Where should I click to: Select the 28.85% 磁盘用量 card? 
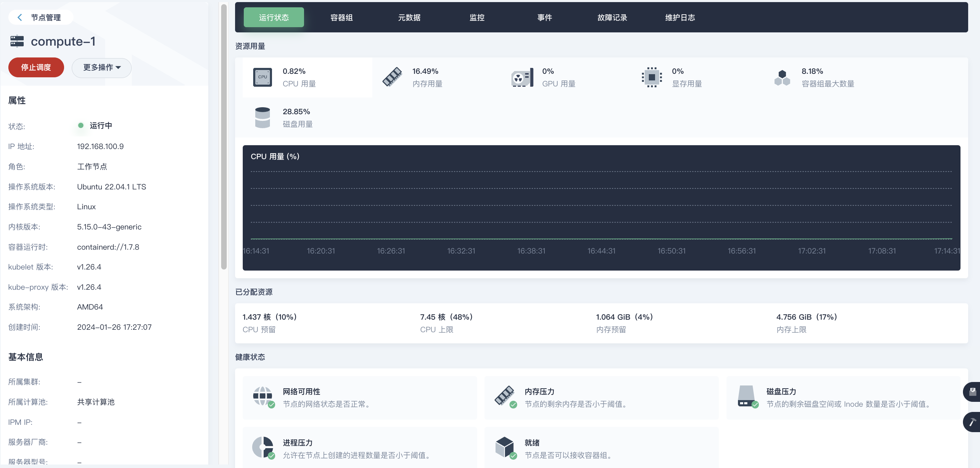308,118
